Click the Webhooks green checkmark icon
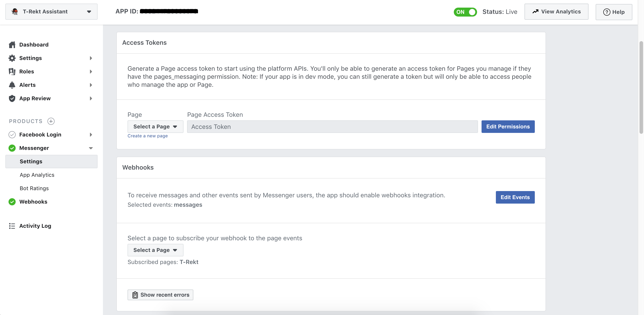The height and width of the screenshot is (315, 644). pos(12,202)
